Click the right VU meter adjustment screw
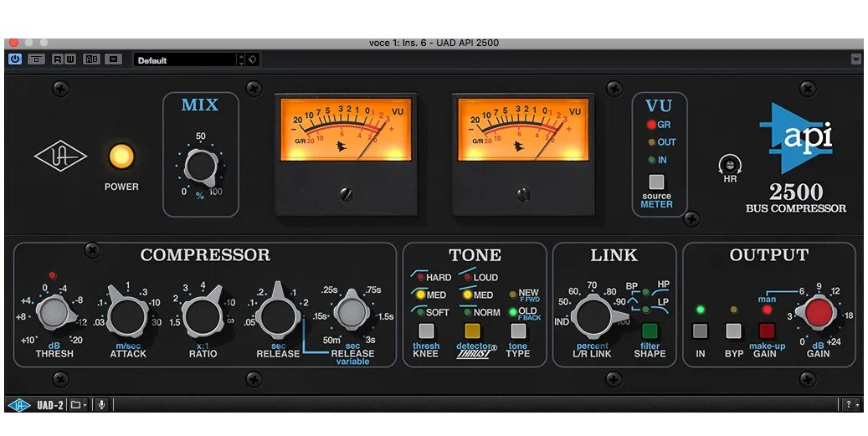Viewport: 868px width, 436px height. point(523,193)
